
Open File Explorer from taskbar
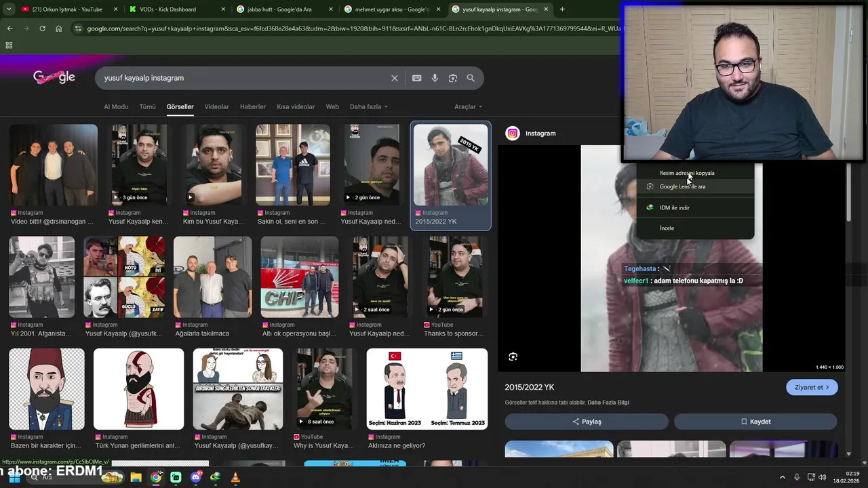point(136,477)
